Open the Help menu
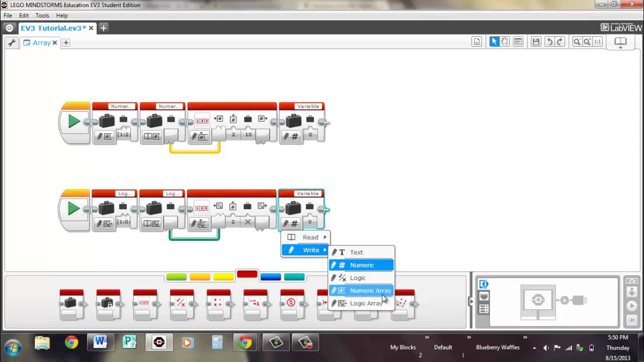Image resolution: width=644 pixels, height=362 pixels. click(x=62, y=16)
